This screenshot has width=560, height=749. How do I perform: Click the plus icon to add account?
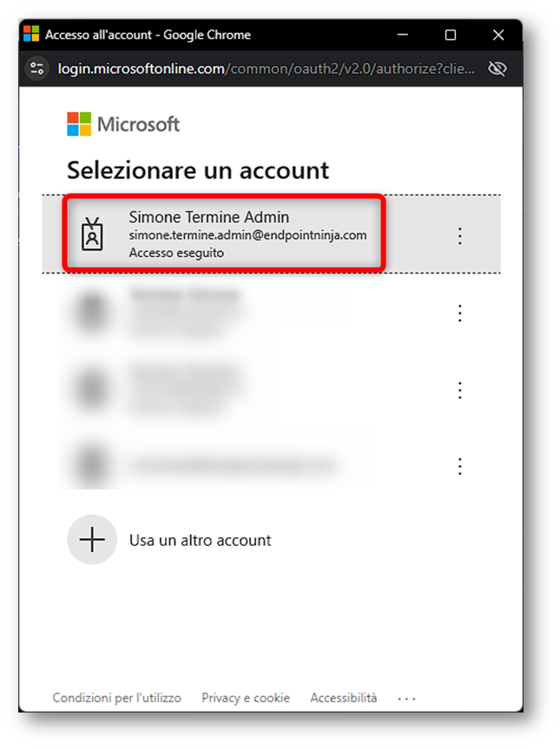pyautogui.click(x=92, y=539)
